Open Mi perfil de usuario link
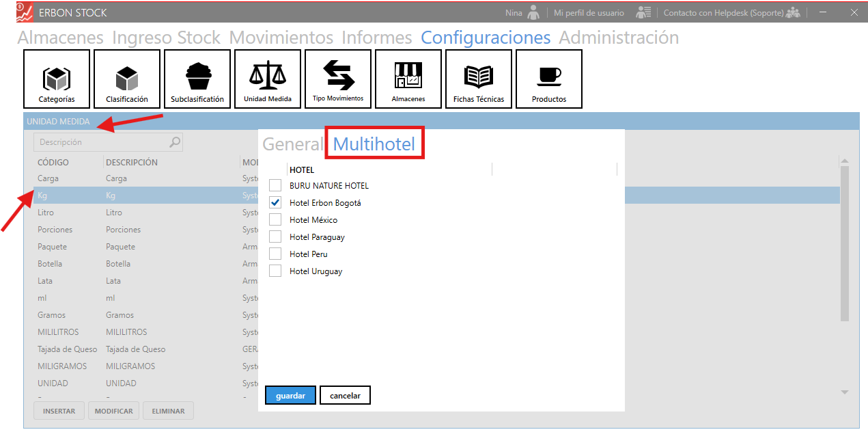This screenshot has height=432, width=868. click(x=588, y=13)
